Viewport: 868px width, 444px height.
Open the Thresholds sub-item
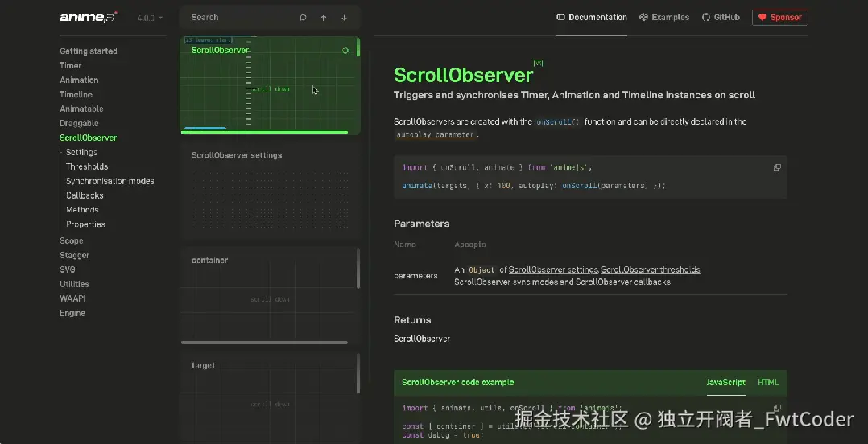[87, 166]
